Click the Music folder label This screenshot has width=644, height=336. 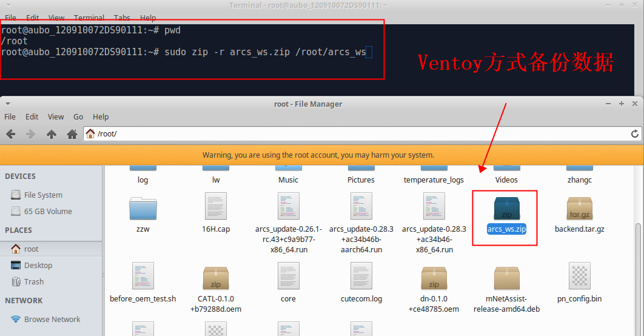point(288,180)
